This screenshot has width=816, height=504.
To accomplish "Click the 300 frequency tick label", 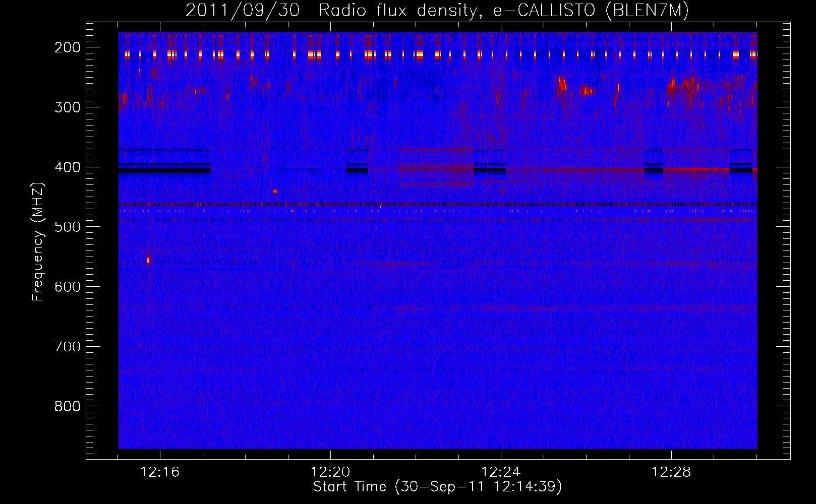I will coord(68,107).
